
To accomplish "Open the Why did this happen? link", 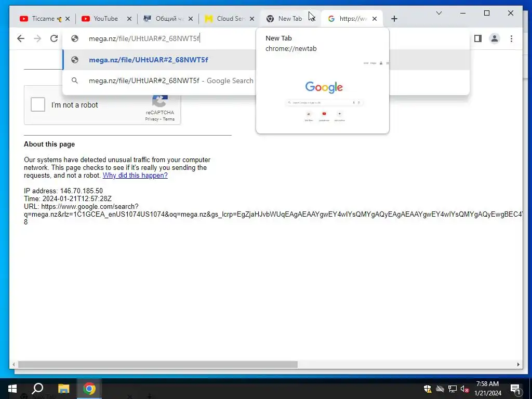I will coord(135,176).
